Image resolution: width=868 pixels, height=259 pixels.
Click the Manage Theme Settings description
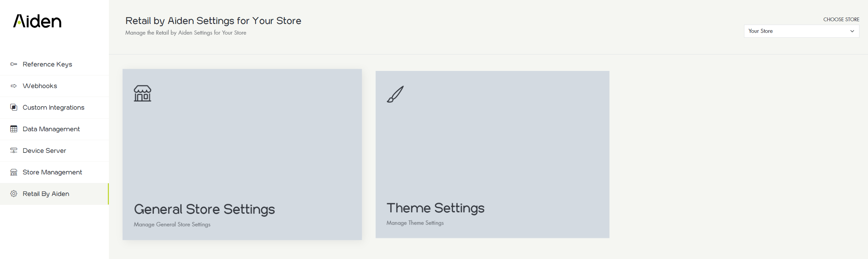[x=415, y=223]
